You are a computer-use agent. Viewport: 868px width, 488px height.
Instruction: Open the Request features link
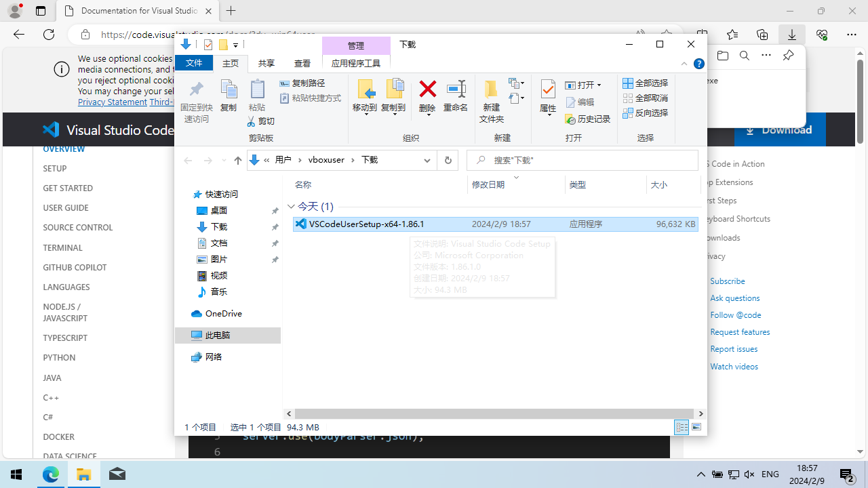[x=740, y=332]
